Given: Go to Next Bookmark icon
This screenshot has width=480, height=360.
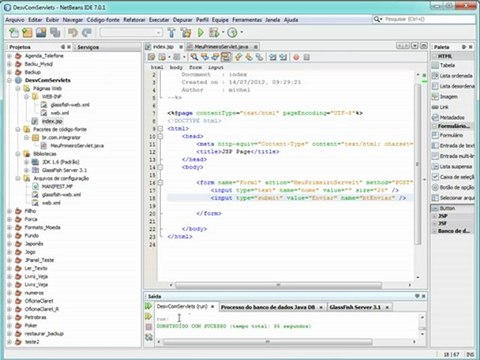Looking at the screenshot, I should pos(249,57).
